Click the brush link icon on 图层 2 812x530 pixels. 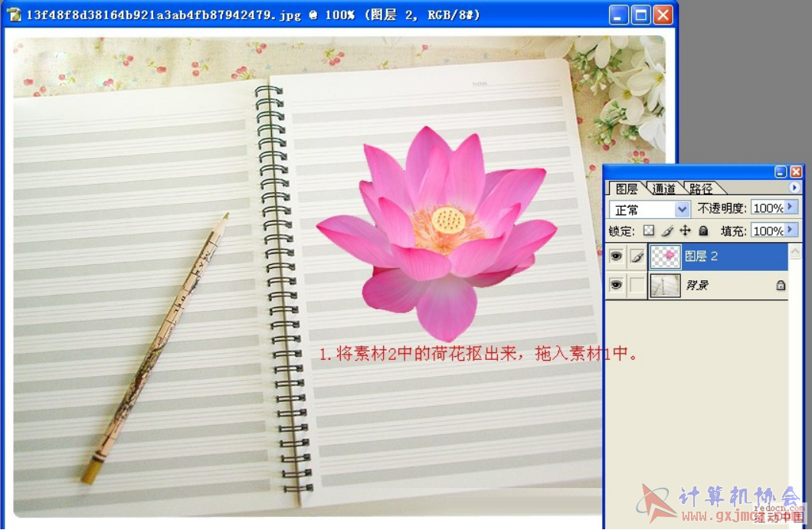pyautogui.click(x=637, y=257)
